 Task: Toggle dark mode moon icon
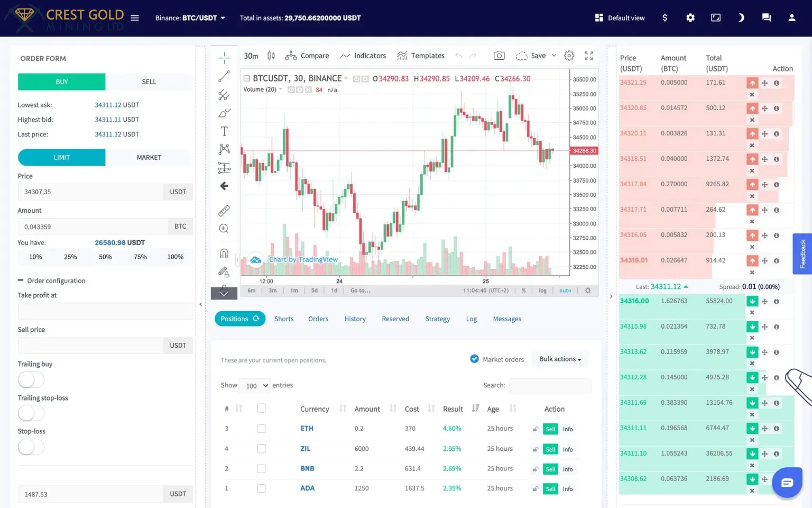tap(741, 18)
